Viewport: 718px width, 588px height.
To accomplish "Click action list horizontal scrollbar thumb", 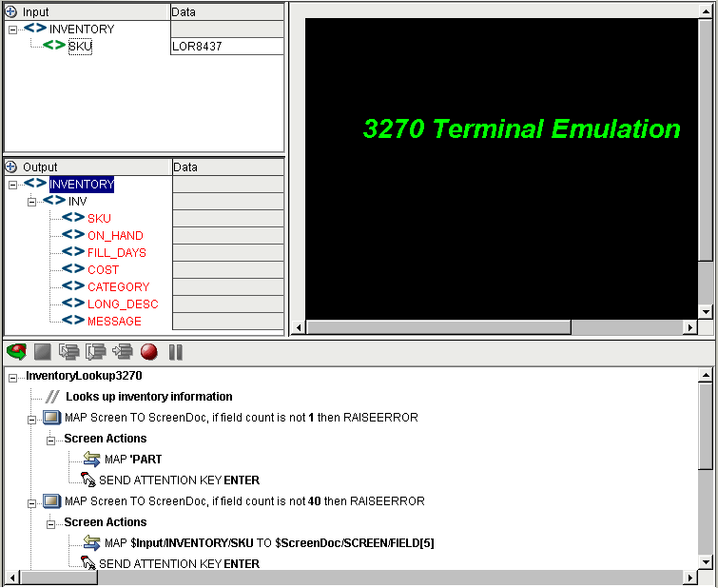I will pos(59,578).
